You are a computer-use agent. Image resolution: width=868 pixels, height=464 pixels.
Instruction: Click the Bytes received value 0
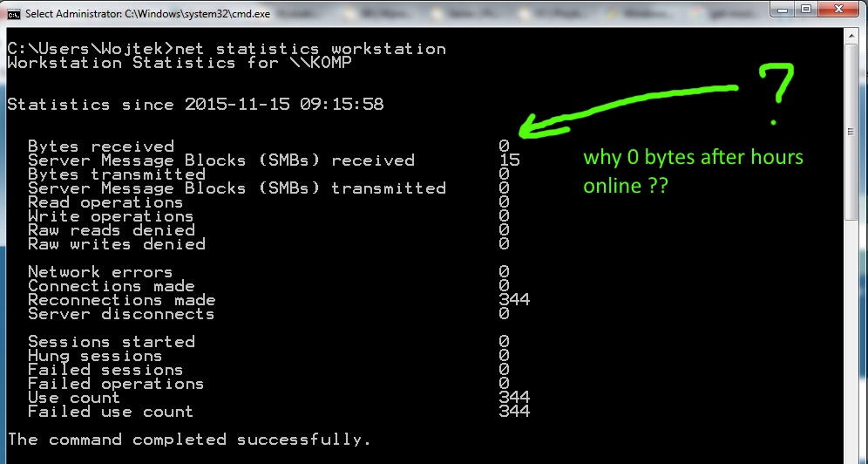504,147
